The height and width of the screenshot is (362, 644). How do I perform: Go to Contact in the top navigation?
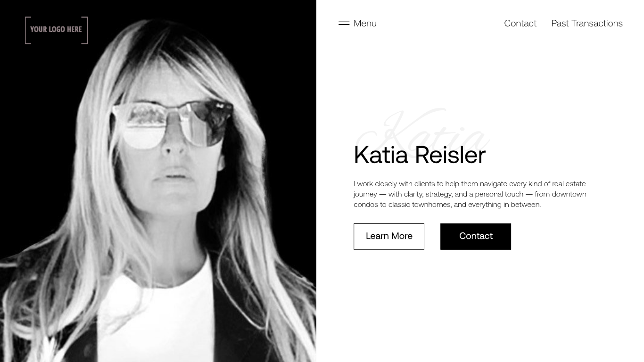tap(520, 23)
